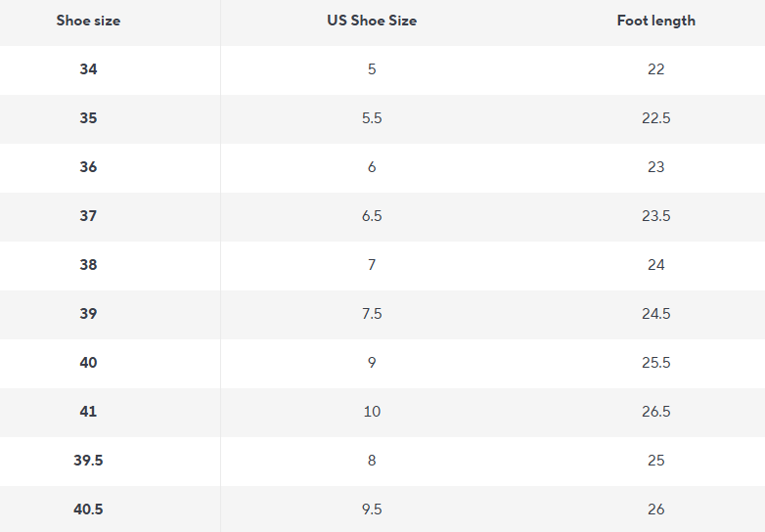Click the Foot length column header
The width and height of the screenshot is (765, 532).
coord(655,21)
